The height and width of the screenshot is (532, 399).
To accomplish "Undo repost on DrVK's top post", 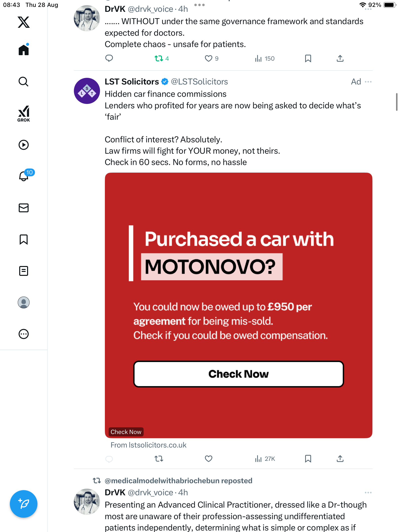I will click(x=159, y=58).
